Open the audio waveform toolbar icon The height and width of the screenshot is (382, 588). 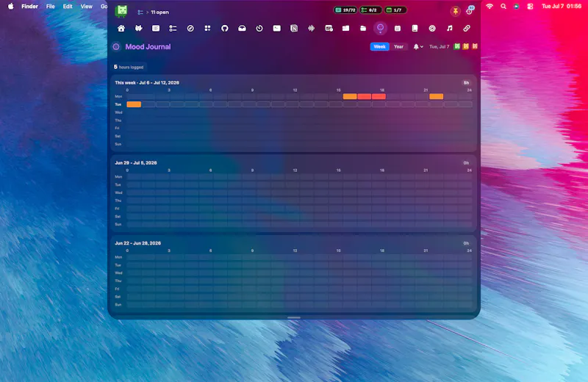(x=311, y=28)
